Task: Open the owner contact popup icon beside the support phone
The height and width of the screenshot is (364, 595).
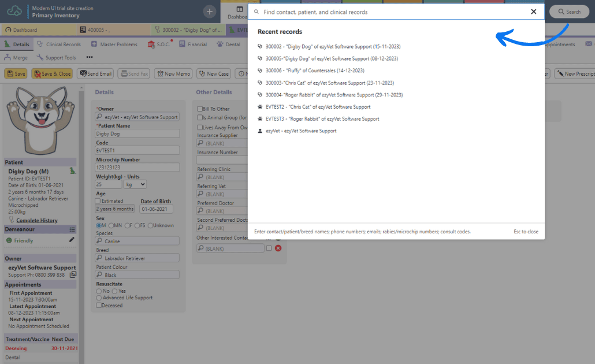Action: click(73, 274)
